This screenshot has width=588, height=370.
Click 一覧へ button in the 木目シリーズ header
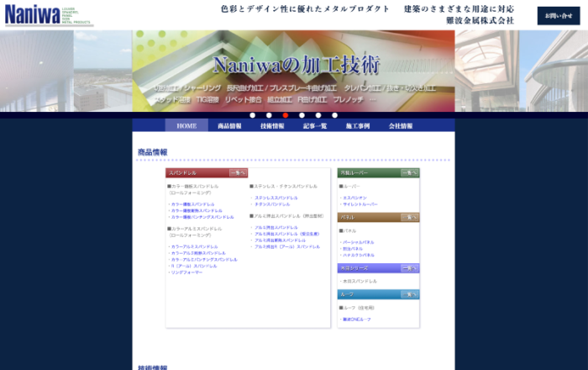(x=409, y=268)
